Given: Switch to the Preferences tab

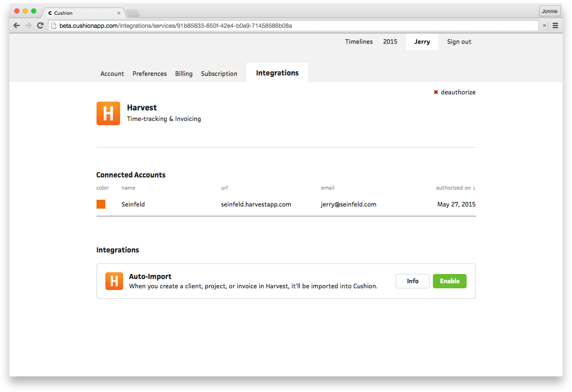Looking at the screenshot, I should tap(150, 74).
